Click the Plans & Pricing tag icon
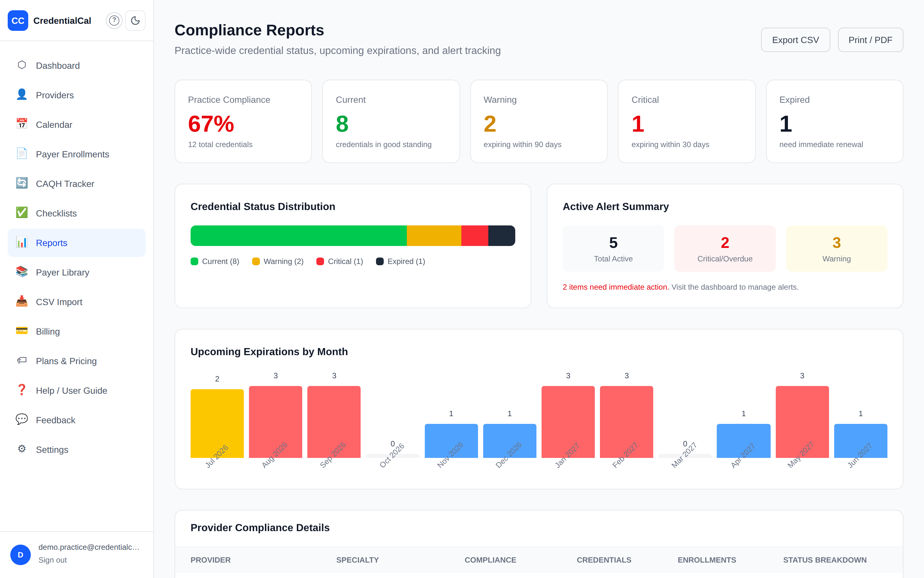The height and width of the screenshot is (578, 924). coord(22,361)
